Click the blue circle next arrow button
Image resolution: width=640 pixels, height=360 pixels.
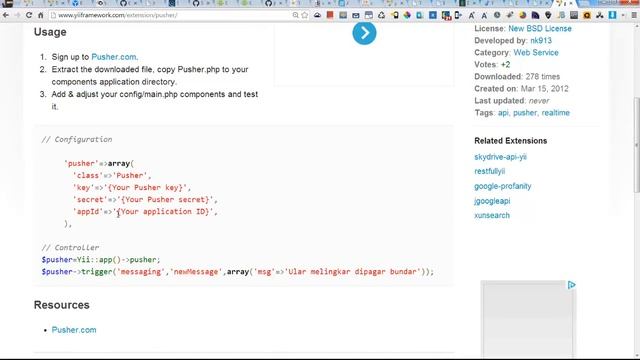click(364, 33)
